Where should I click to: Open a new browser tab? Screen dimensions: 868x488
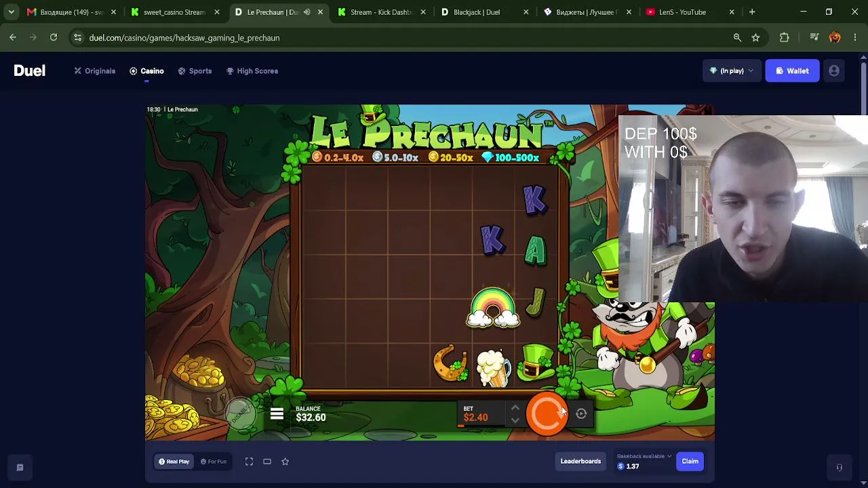click(752, 12)
